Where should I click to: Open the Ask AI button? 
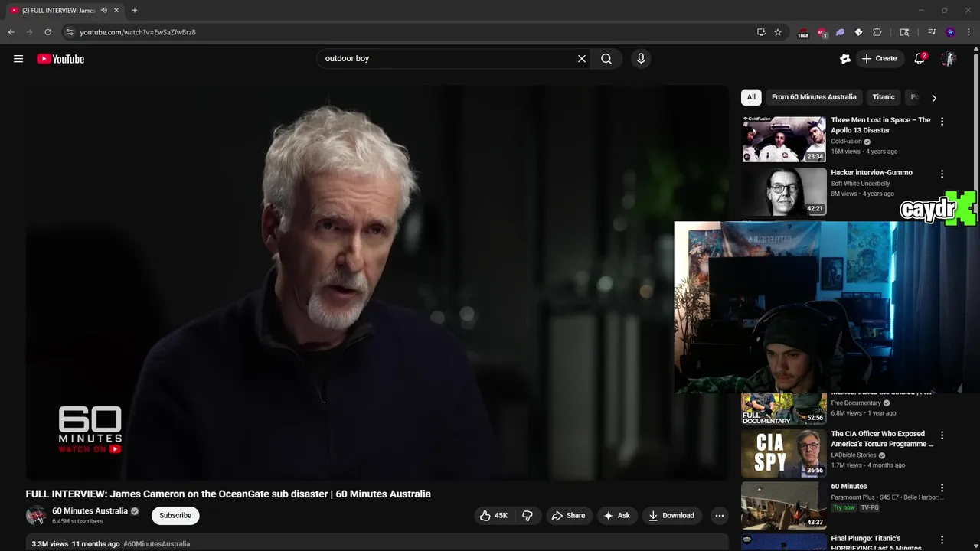click(x=616, y=516)
